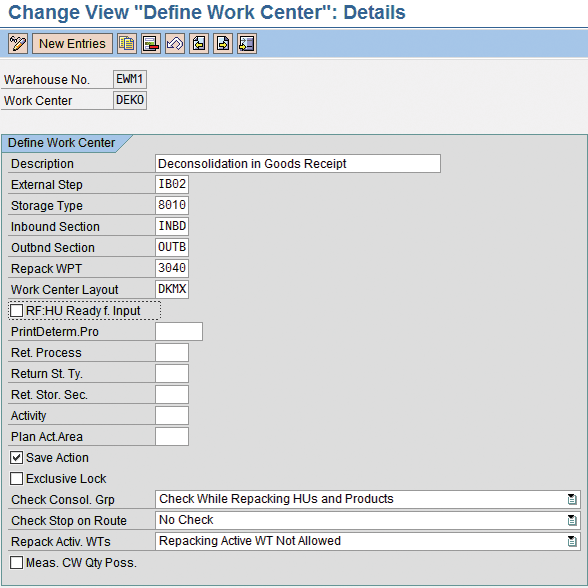Click the Undo Change arrow icon

pos(175,44)
